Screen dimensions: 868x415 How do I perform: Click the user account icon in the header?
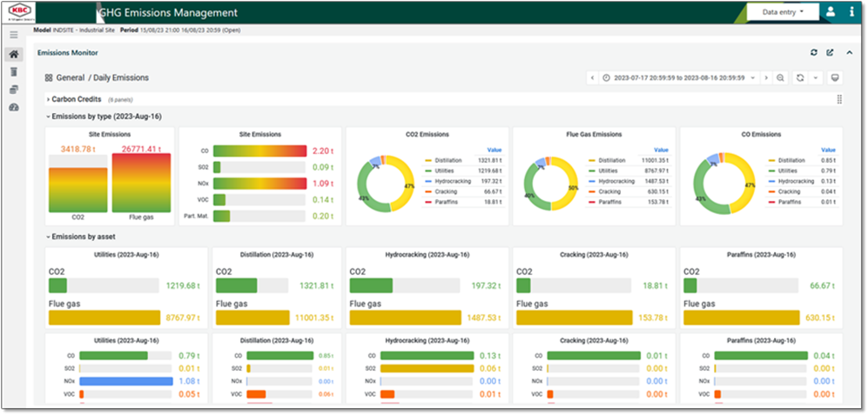[x=831, y=12]
